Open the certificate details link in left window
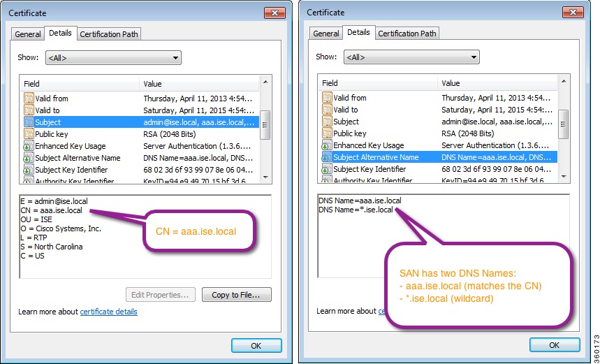The width and height of the screenshot is (600, 364). (x=109, y=312)
